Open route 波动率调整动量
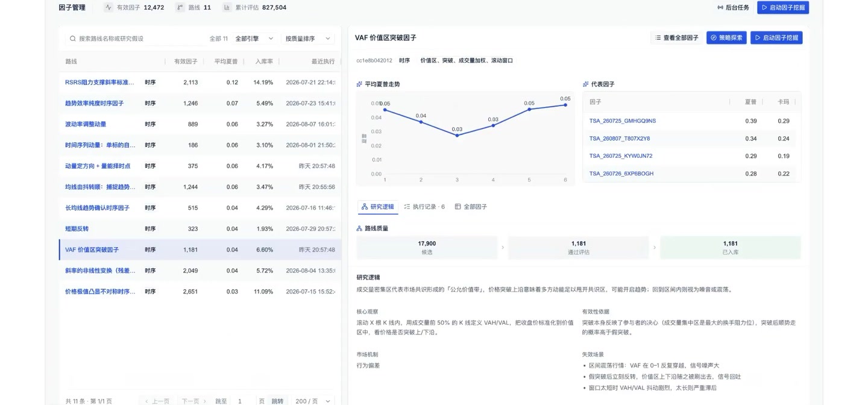 (86, 124)
